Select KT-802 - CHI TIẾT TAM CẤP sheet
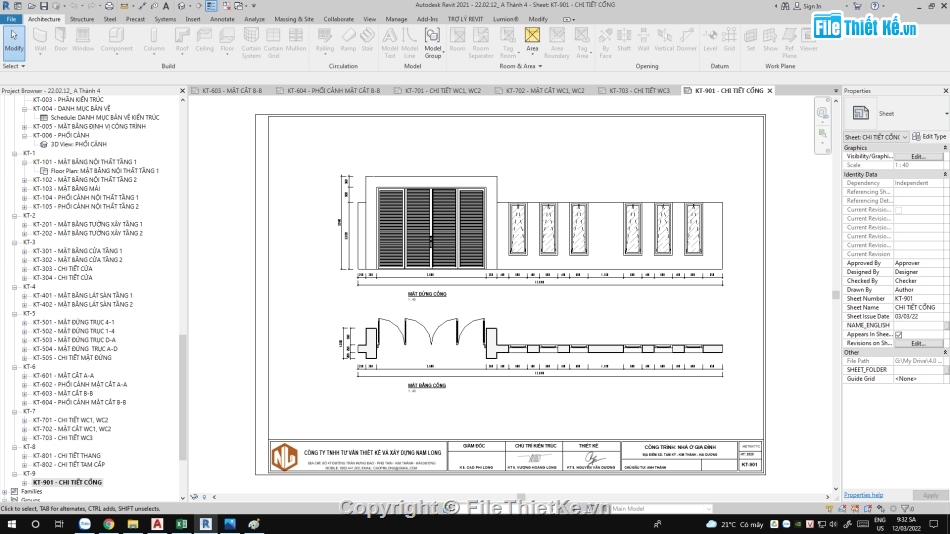Screen dimensions: 950x534 [x=68, y=464]
